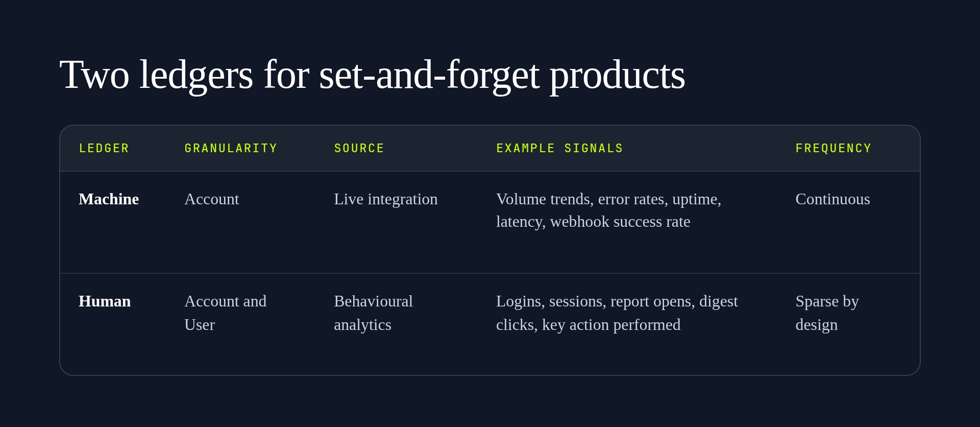The height and width of the screenshot is (427, 980).
Task: Click the Machine row label
Action: click(x=109, y=199)
